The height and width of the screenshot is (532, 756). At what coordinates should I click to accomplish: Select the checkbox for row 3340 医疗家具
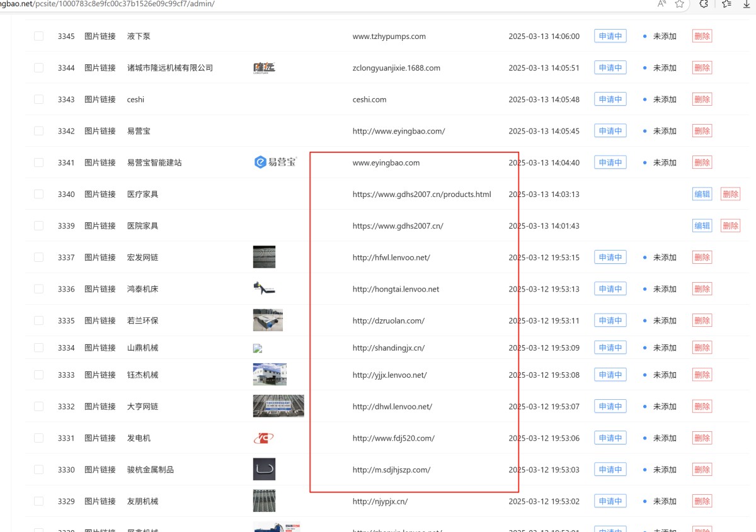(39, 194)
